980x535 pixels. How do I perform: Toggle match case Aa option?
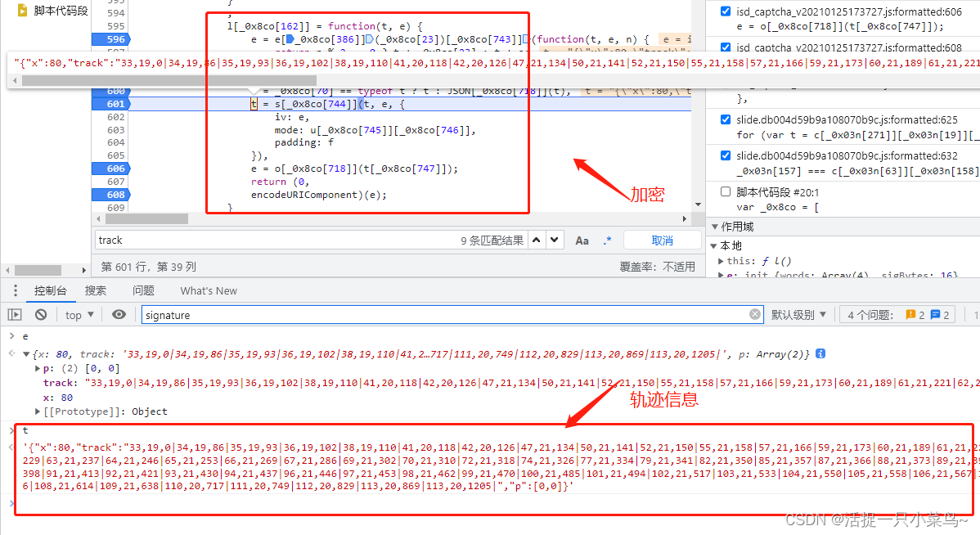click(x=582, y=241)
